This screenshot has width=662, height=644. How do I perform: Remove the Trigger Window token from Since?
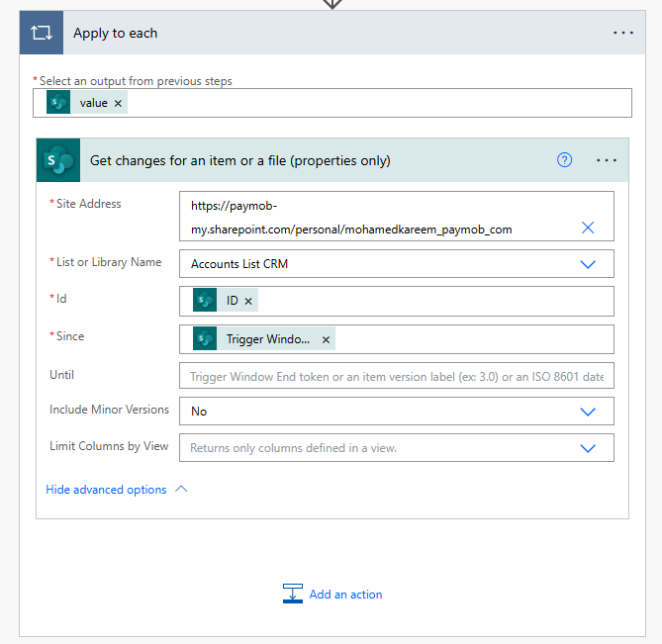pos(326,339)
